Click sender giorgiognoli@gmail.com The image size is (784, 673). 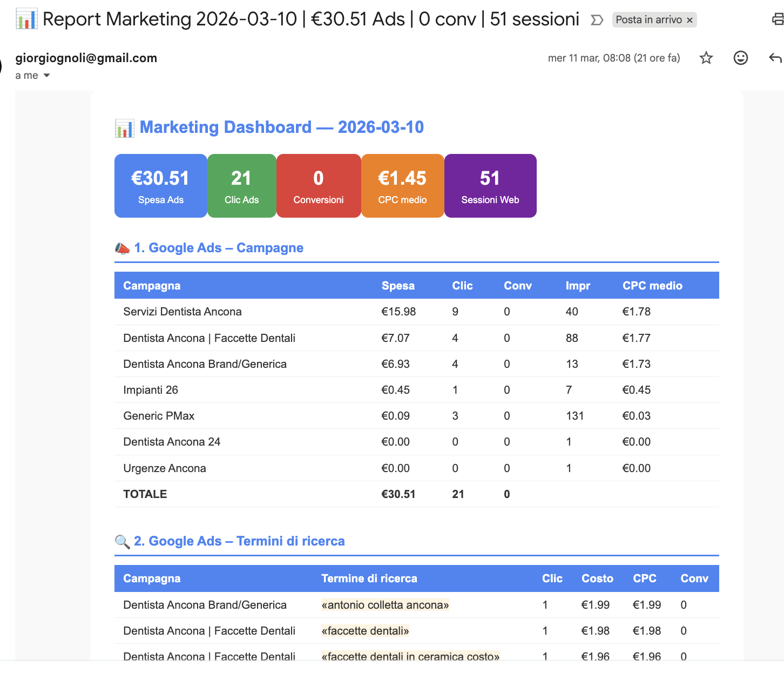coord(86,58)
